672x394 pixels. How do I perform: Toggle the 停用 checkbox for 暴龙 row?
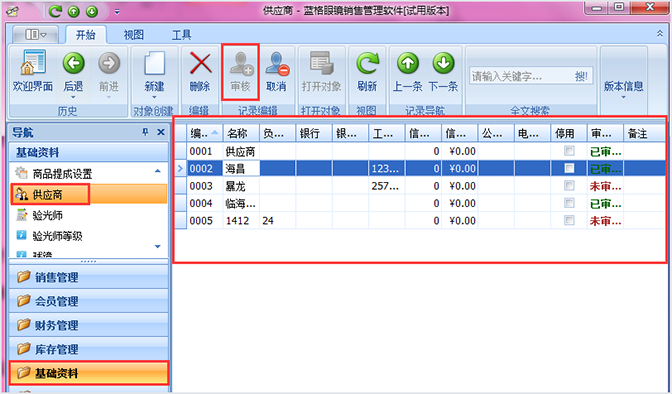pyautogui.click(x=569, y=186)
